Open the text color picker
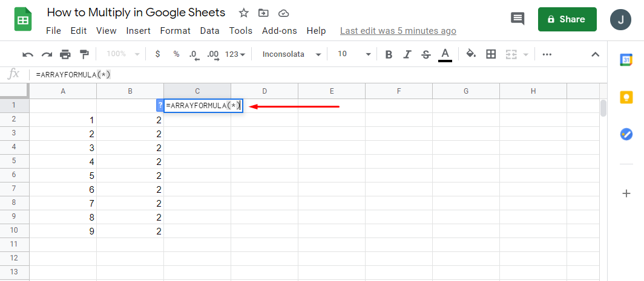Viewport: 644px width, 281px height. (445, 54)
